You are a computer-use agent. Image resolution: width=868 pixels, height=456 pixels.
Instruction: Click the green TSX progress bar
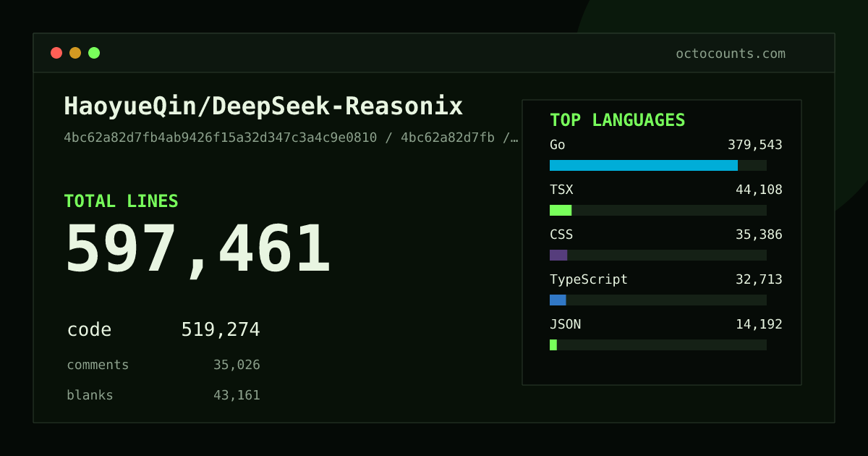561,210
